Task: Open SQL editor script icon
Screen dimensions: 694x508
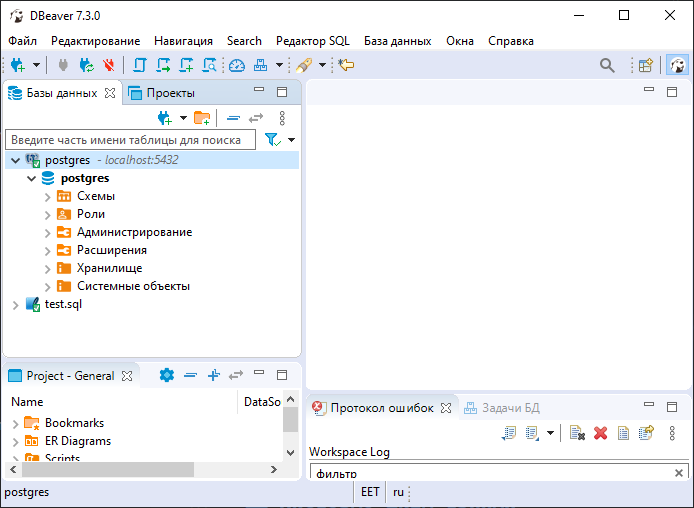Action: tap(140, 65)
